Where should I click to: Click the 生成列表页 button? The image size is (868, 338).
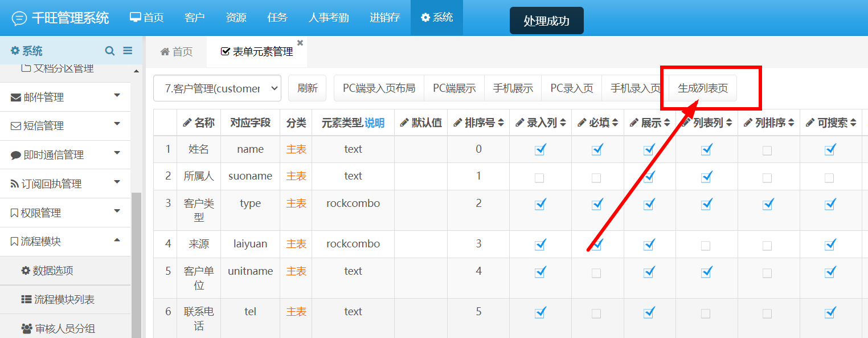pos(703,88)
